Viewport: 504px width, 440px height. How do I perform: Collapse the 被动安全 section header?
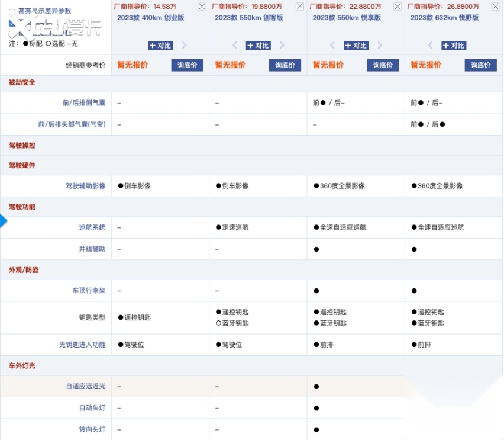point(22,82)
